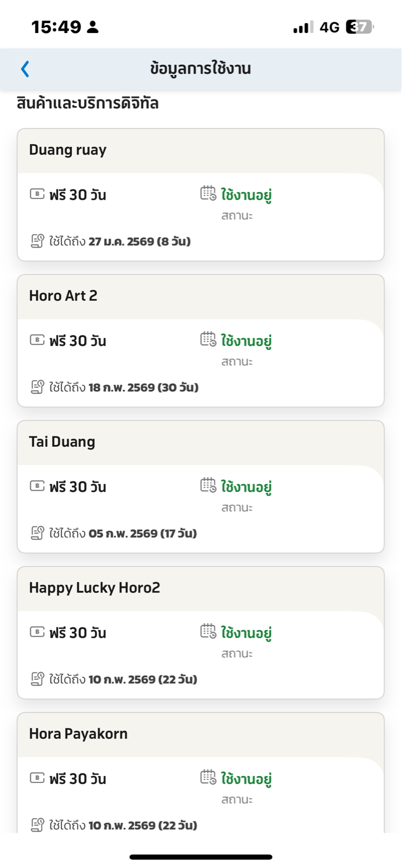Viewport: 402px width, 868px height.
Task: Tap the price icon in Happy Lucky Horo2 card
Action: pos(37,631)
